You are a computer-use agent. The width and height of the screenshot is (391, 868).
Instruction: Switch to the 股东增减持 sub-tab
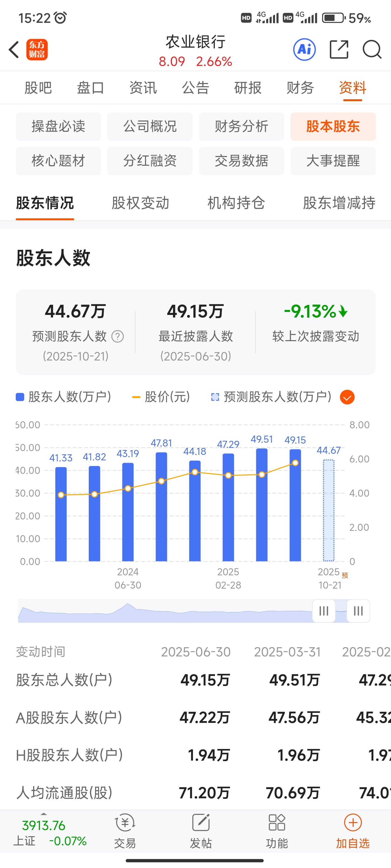coord(339,203)
